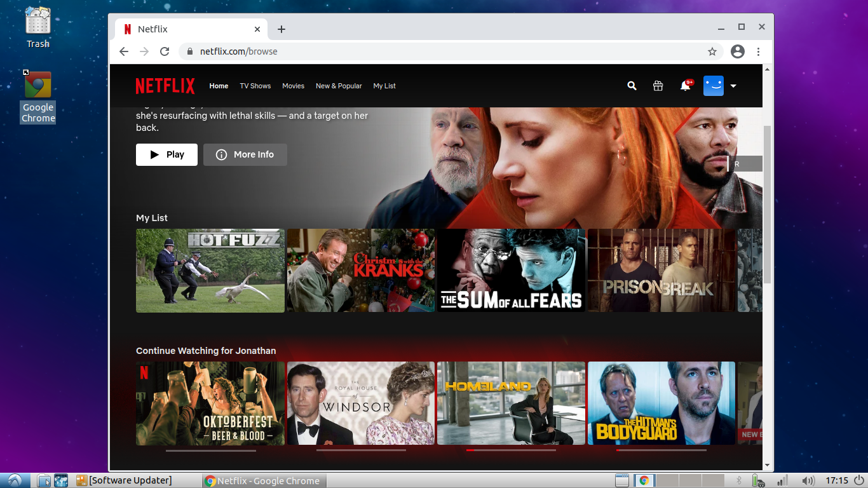Open the gift icon in Netflix header
The height and width of the screenshot is (488, 868).
658,86
